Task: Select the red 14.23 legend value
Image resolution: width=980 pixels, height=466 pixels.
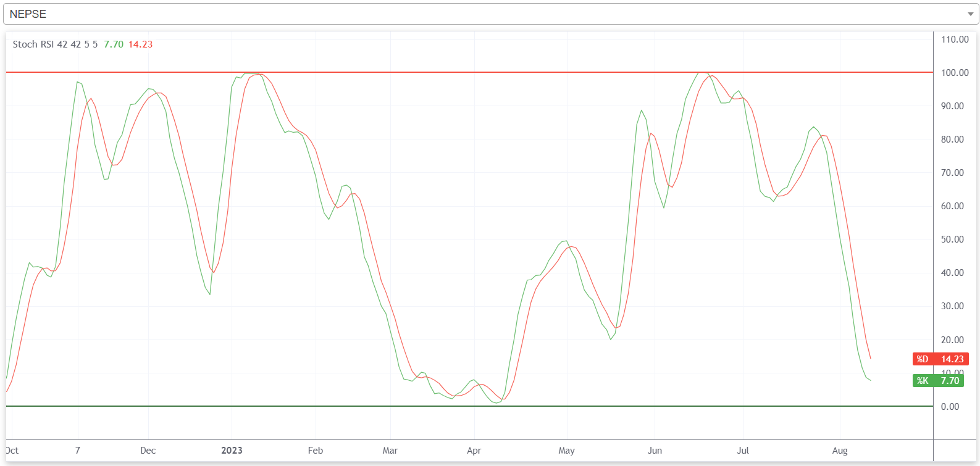Action: pyautogui.click(x=140, y=44)
